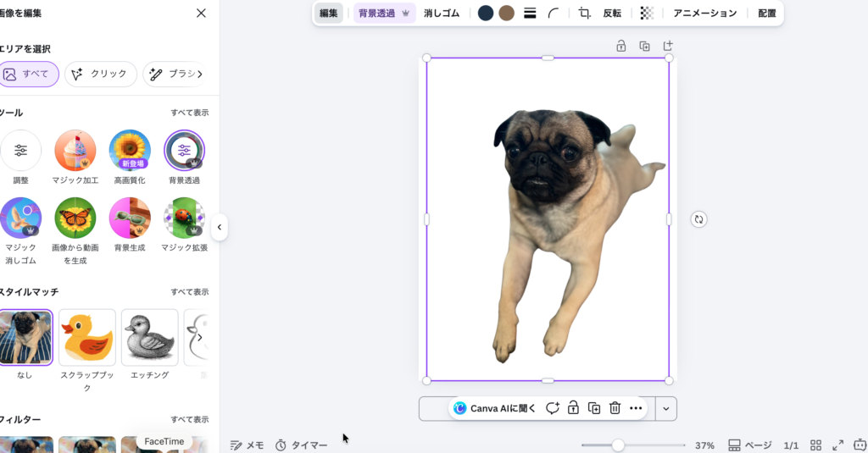868x453 pixels.
Task: Open the border style lines icon
Action: 530,14
